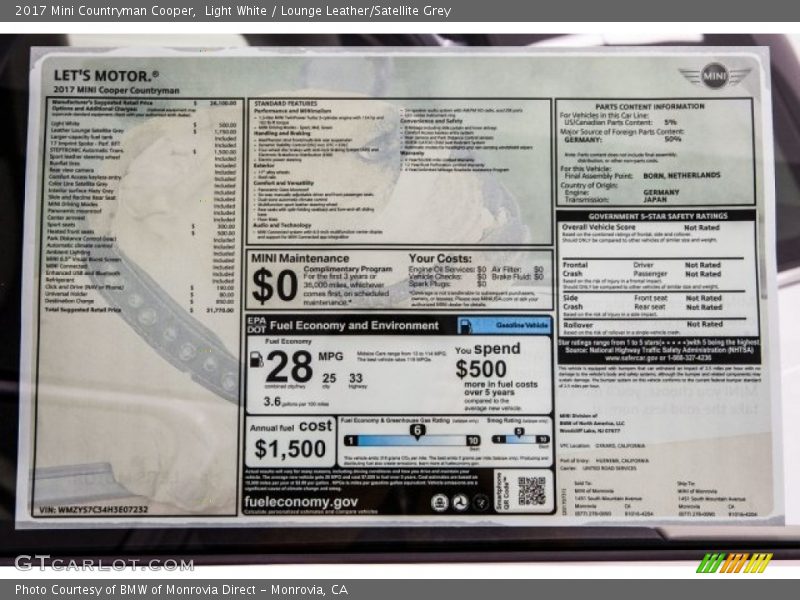Click the smartphone QR code
This screenshot has width=800, height=600.
point(531,490)
